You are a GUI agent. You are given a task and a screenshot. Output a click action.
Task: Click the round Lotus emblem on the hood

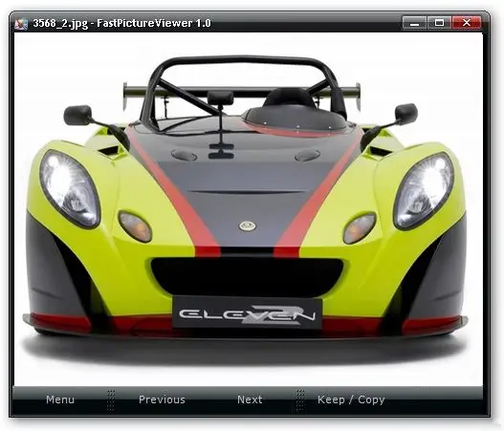coord(247,226)
